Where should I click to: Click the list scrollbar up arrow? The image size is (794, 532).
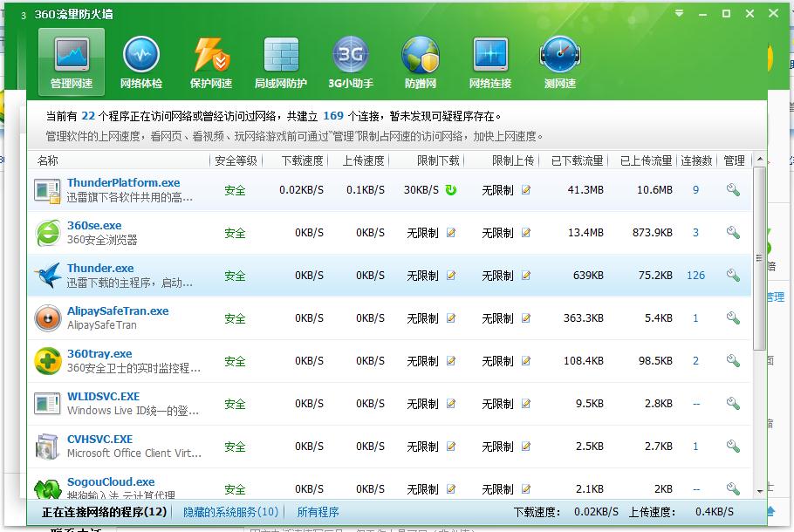click(x=760, y=160)
